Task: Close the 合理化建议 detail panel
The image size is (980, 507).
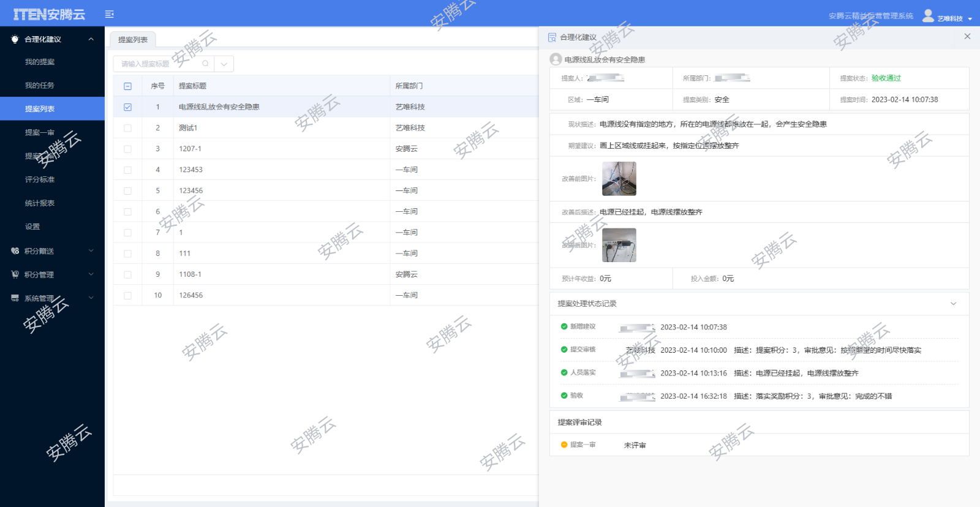Action: coord(967,37)
